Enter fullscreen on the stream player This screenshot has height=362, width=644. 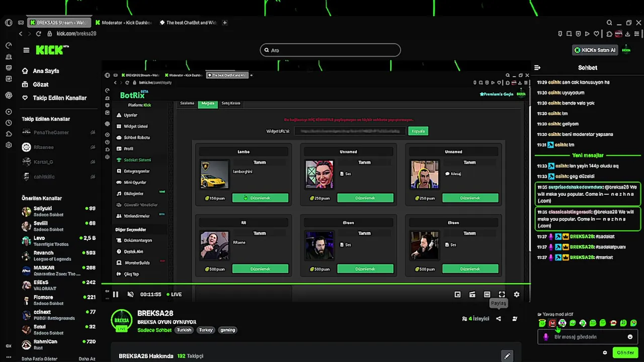pyautogui.click(x=502, y=295)
